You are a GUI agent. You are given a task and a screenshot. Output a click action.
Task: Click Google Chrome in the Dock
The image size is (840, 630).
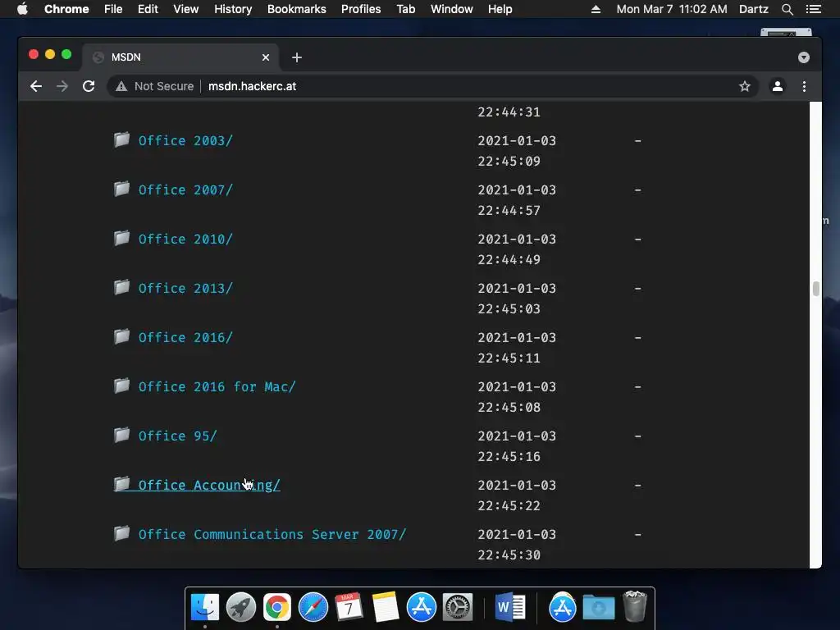(277, 607)
